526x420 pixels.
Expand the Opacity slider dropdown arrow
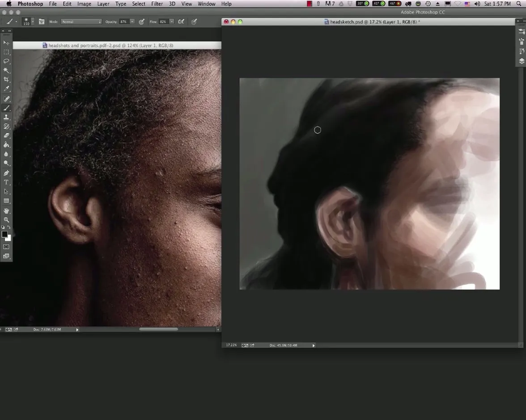pyautogui.click(x=132, y=21)
